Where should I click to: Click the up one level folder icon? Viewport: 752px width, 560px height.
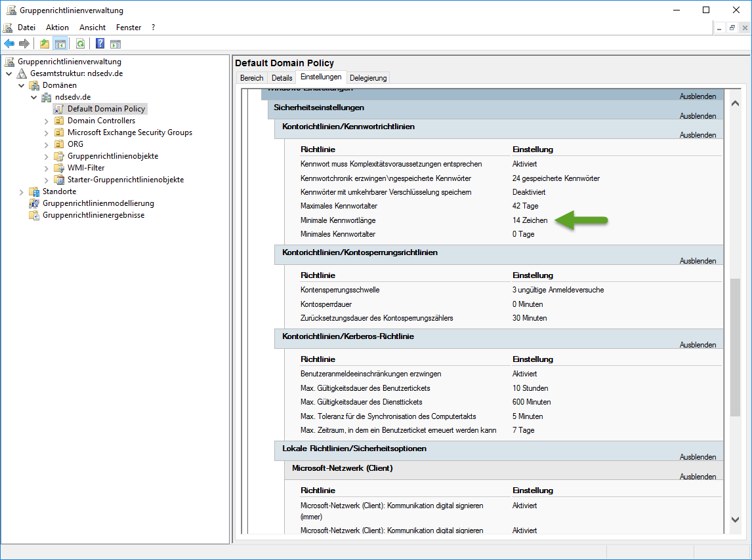click(x=44, y=44)
